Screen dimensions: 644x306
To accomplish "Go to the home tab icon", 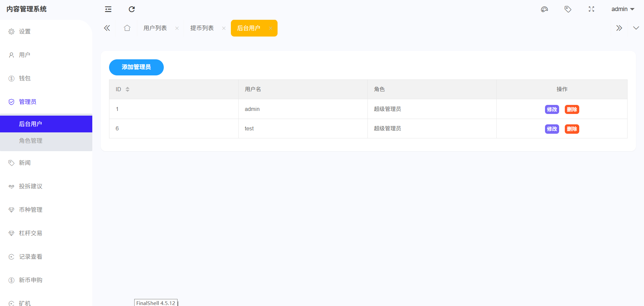I will click(127, 28).
